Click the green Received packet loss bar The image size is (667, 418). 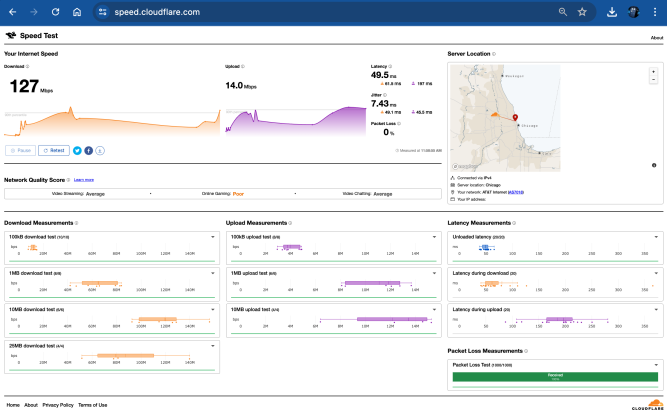click(x=555, y=377)
